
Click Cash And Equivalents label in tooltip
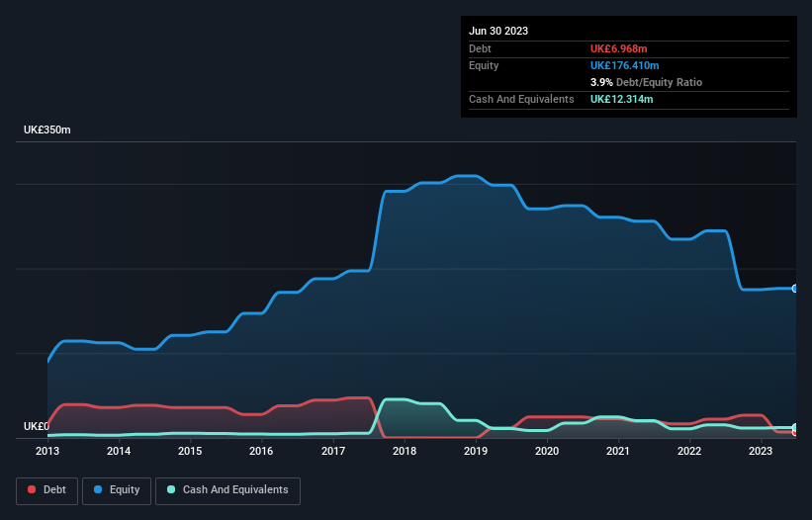[521, 99]
